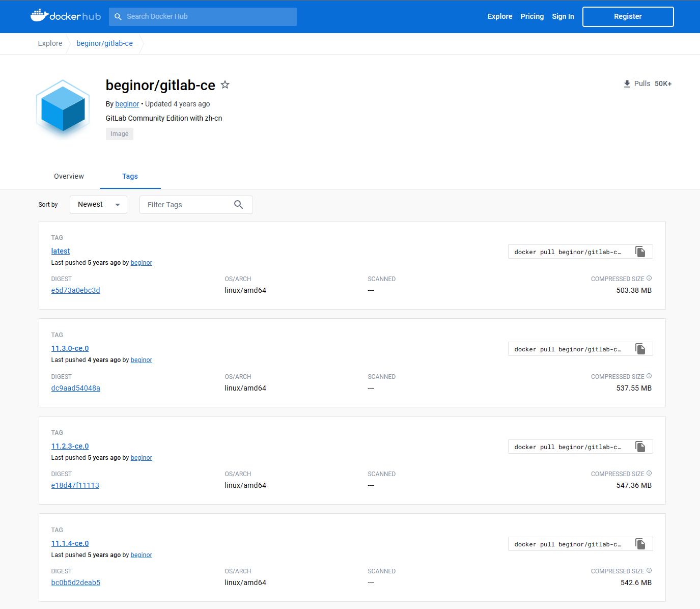Click the GitLab Community Edition with zh-cn description
The height and width of the screenshot is (609, 700).
[164, 118]
